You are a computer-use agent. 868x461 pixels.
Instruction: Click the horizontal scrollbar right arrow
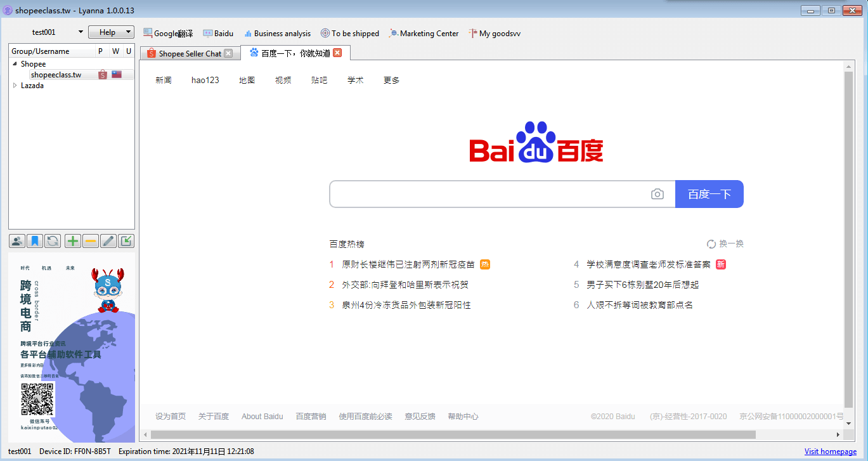point(838,435)
